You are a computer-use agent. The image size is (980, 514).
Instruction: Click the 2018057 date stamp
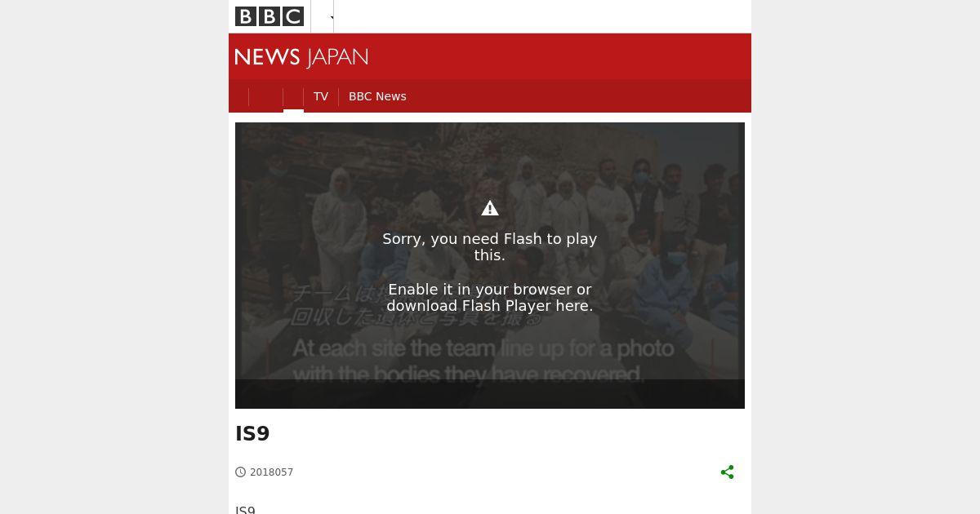point(272,472)
